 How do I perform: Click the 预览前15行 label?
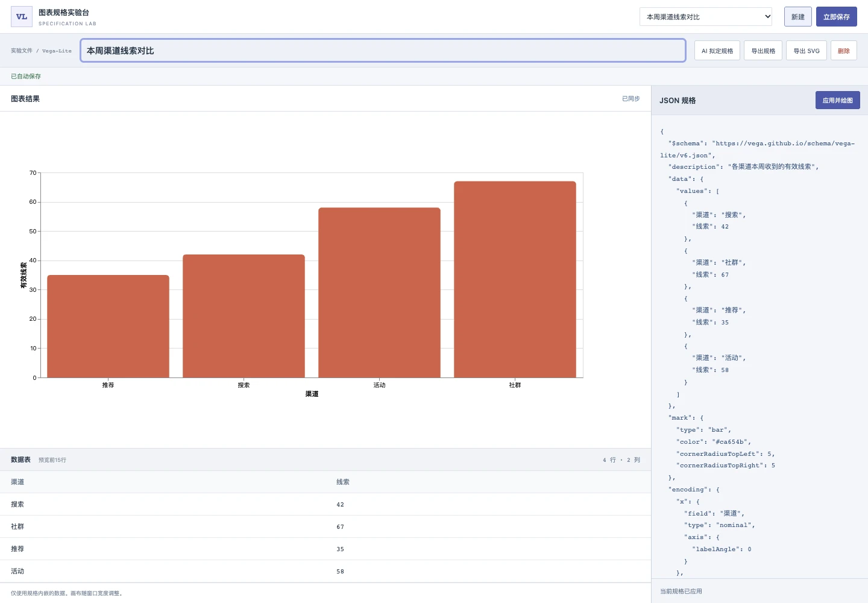coord(52,460)
